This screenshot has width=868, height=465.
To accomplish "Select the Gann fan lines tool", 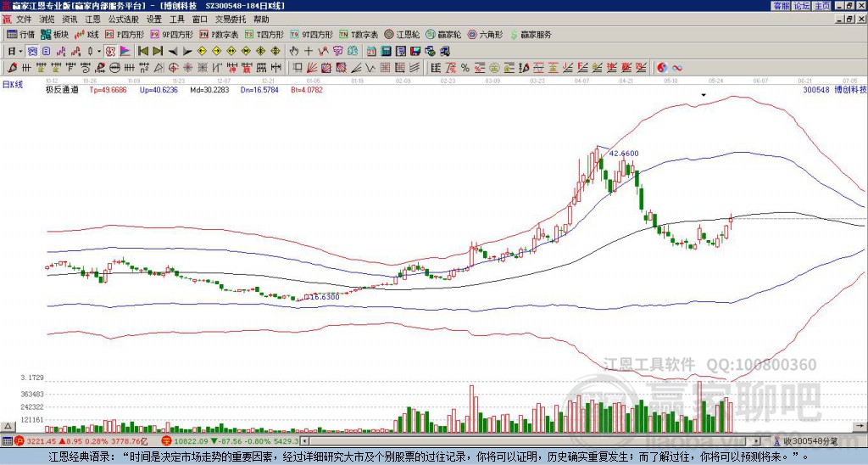I will pyautogui.click(x=312, y=68).
